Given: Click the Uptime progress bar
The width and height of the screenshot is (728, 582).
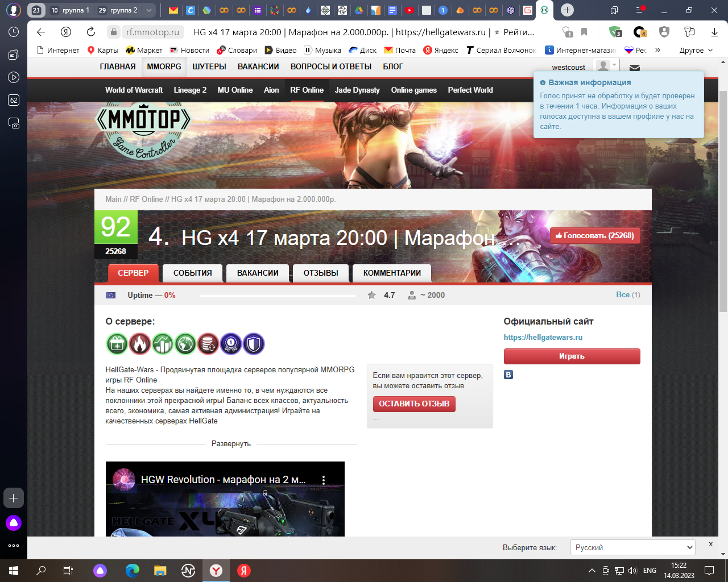Looking at the screenshot, I should pyautogui.click(x=278, y=296).
